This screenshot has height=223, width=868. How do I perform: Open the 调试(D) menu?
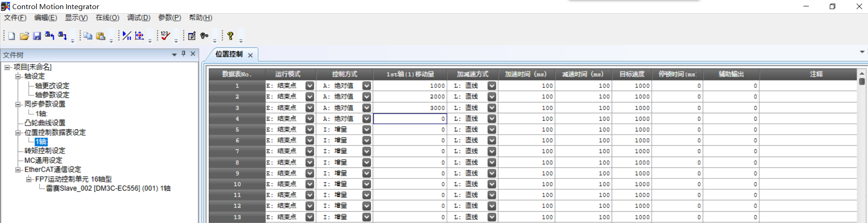(x=138, y=18)
